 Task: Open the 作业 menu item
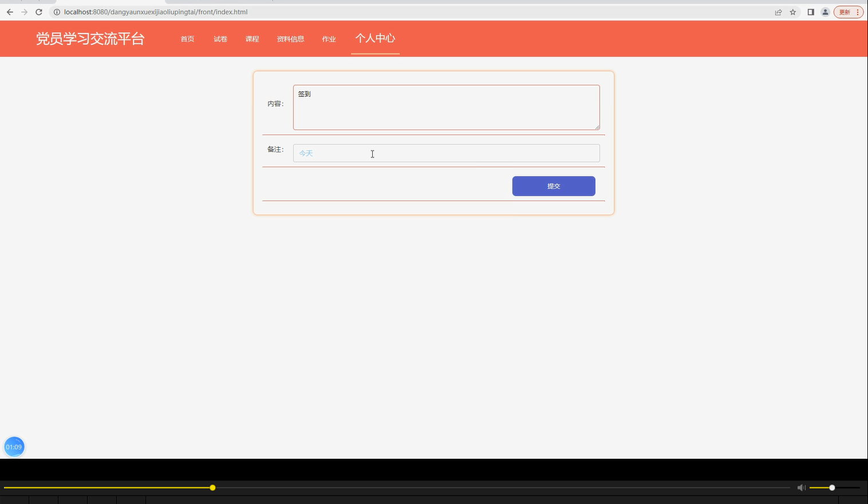329,39
